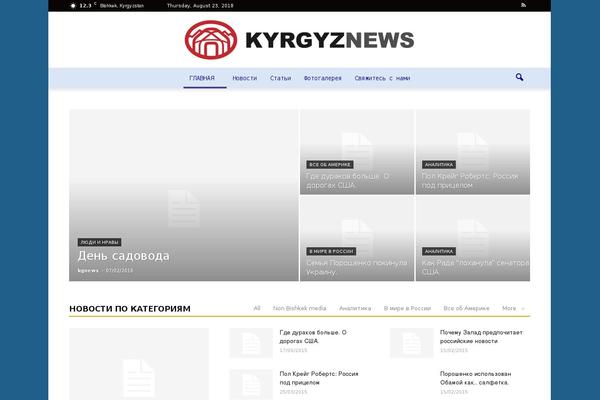The image size is (600, 400).
Task: Open the Новости menu item
Action: point(245,78)
